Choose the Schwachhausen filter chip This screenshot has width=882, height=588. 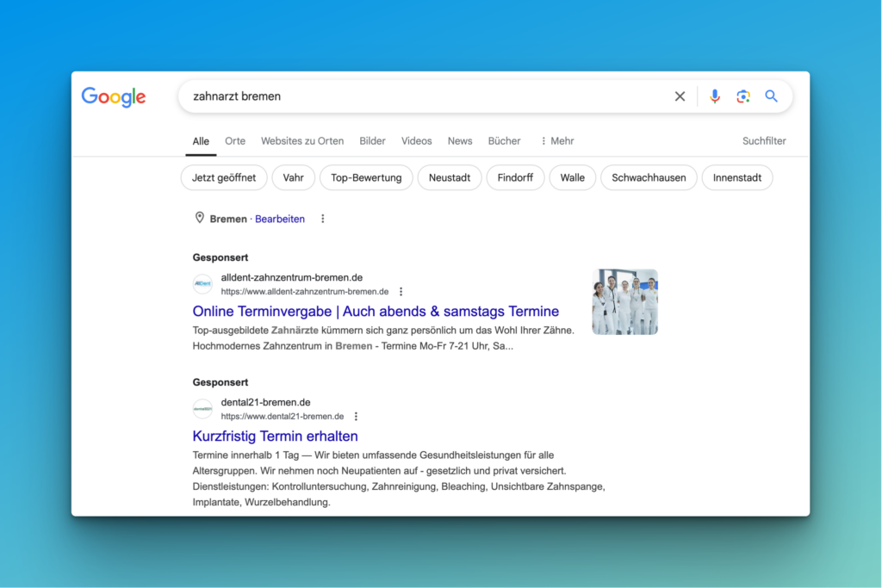point(649,177)
